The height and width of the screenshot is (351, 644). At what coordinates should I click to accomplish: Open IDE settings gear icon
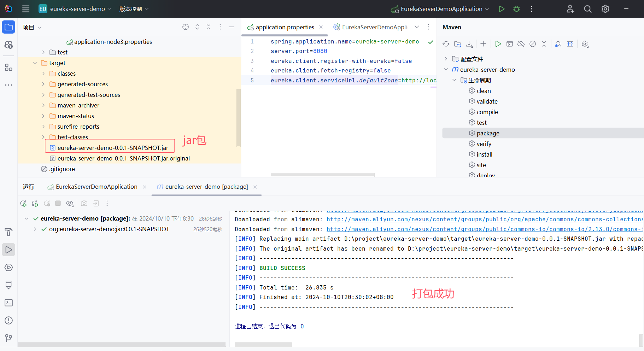[605, 9]
